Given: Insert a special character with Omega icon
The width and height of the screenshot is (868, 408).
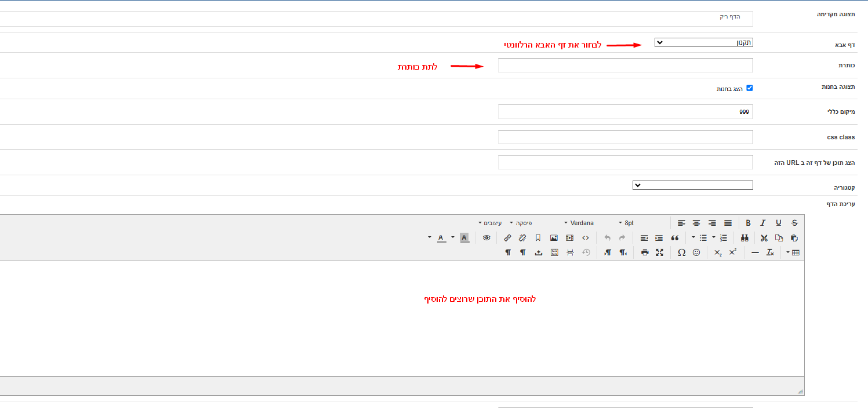Looking at the screenshot, I should point(681,252).
